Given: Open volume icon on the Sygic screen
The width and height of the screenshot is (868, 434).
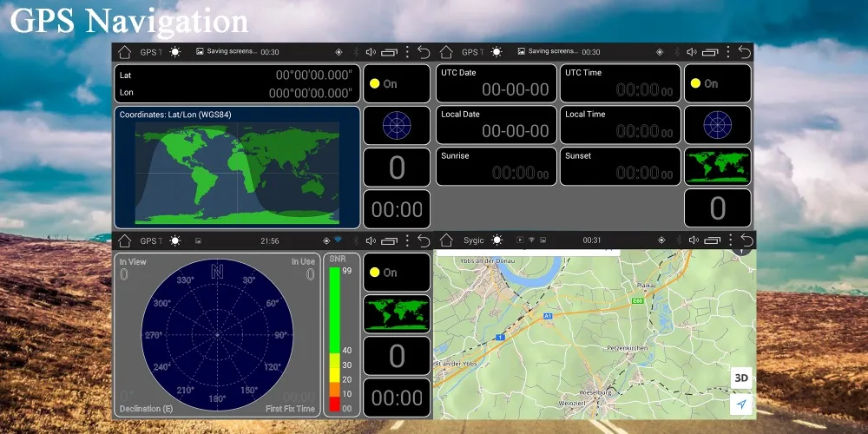Looking at the screenshot, I should point(694,240).
